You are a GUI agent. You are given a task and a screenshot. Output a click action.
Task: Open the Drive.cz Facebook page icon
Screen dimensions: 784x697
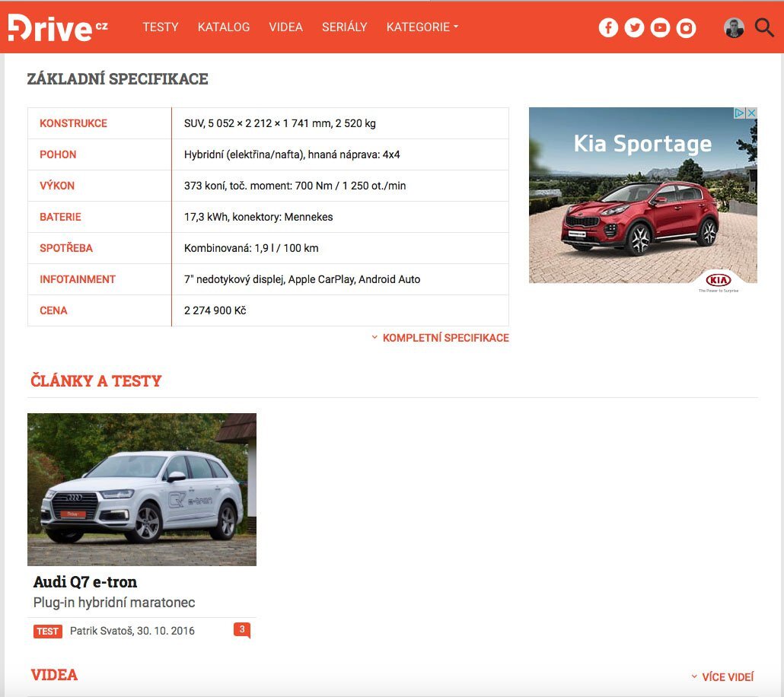[x=608, y=27]
